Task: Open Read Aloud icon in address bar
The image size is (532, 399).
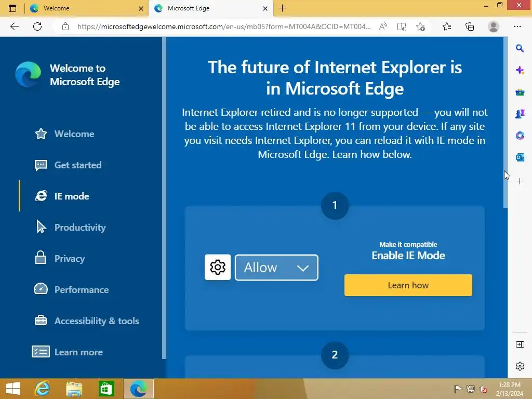Action: tap(383, 26)
